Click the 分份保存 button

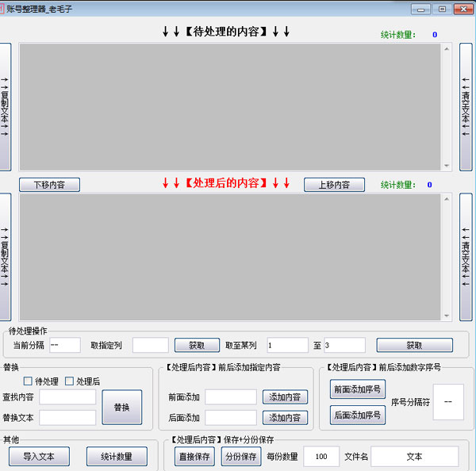coord(241,456)
